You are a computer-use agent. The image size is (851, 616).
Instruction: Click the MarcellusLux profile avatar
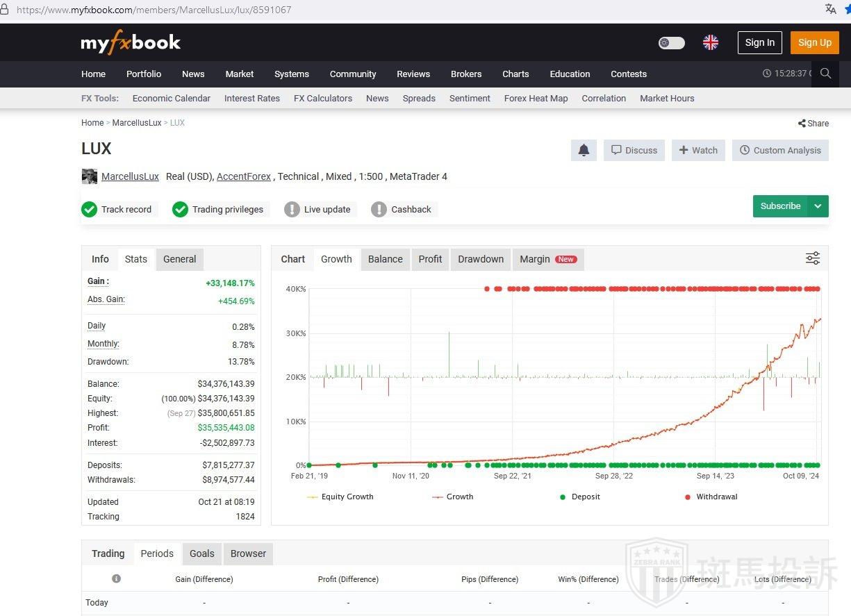pyautogui.click(x=89, y=176)
